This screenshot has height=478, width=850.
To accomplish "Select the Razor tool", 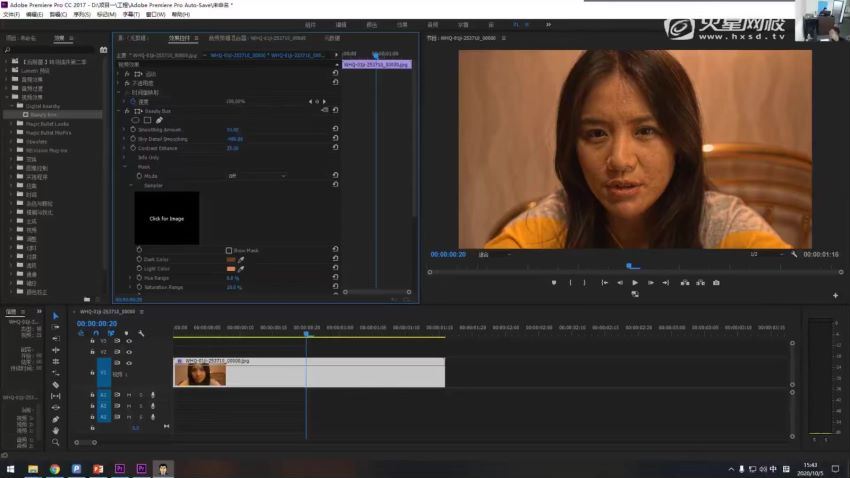I will click(x=55, y=385).
